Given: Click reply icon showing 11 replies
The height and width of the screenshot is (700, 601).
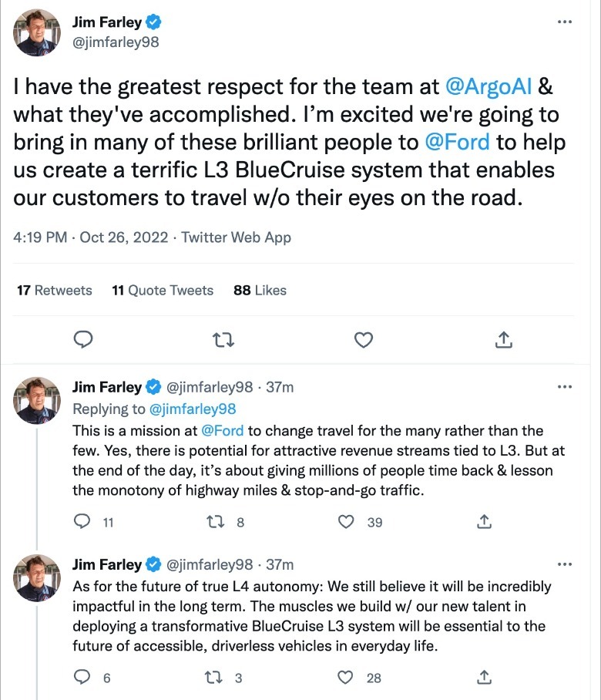Looking at the screenshot, I should tap(82, 522).
